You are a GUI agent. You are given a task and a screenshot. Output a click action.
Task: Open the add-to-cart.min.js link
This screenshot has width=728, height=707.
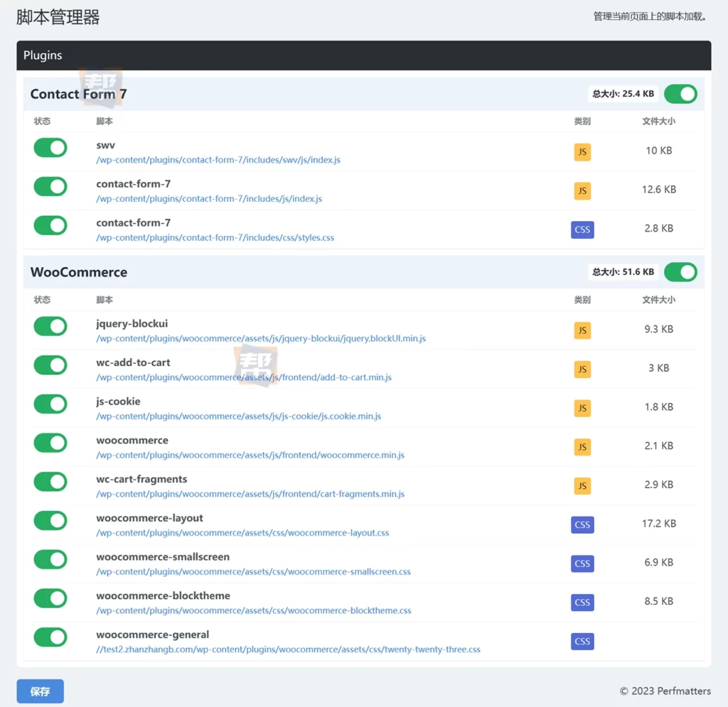[x=244, y=377]
